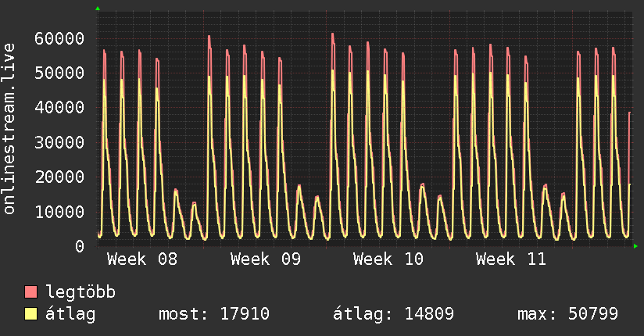Select the 'átlag: 14809' statistic
This screenshot has height=336, width=644.
click(x=393, y=314)
